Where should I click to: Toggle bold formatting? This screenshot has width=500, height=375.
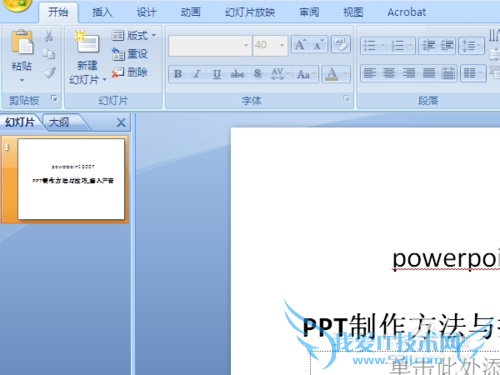pyautogui.click(x=178, y=74)
